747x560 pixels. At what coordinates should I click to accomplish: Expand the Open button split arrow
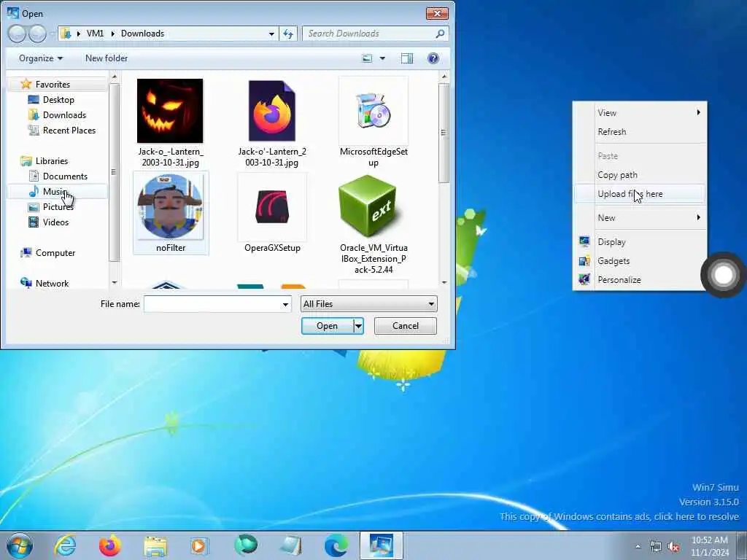click(x=358, y=326)
